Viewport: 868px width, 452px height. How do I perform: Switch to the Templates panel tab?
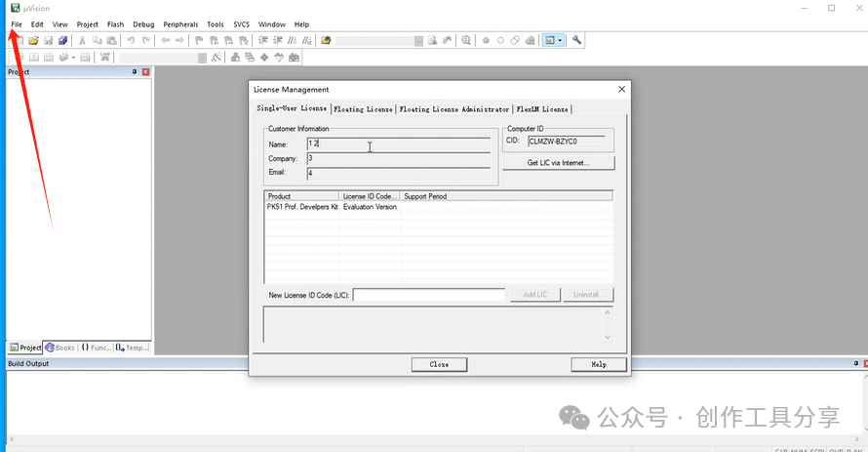click(x=133, y=348)
